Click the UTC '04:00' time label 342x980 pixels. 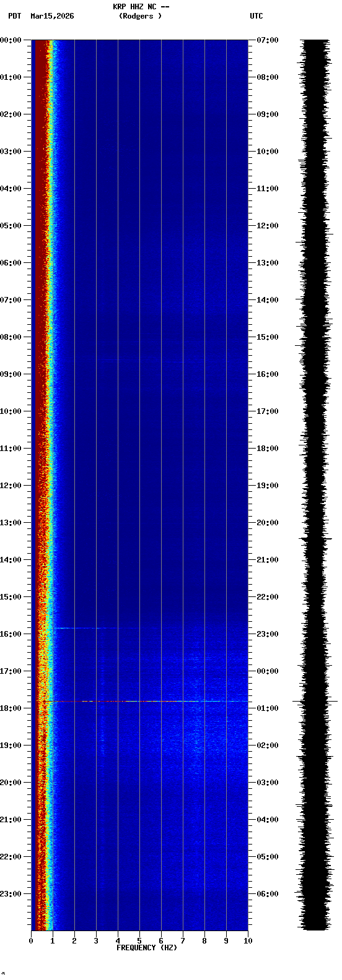[x=267, y=820]
